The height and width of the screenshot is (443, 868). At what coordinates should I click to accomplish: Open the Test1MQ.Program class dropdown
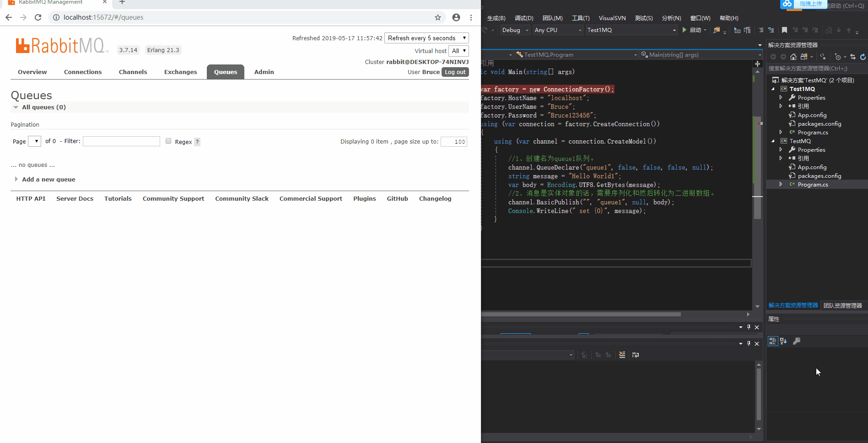(577, 55)
